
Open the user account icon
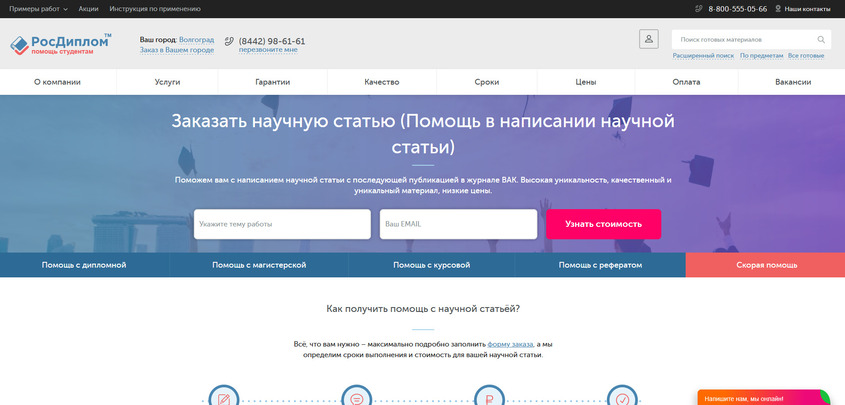tap(648, 39)
